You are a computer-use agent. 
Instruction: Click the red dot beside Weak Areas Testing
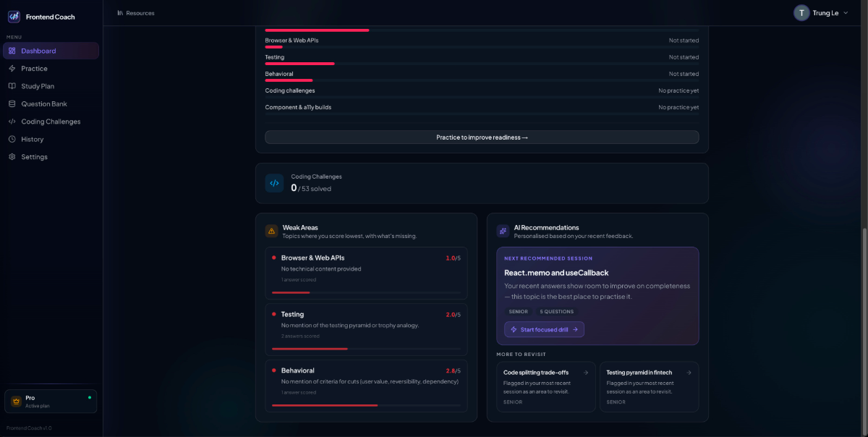[x=274, y=314]
